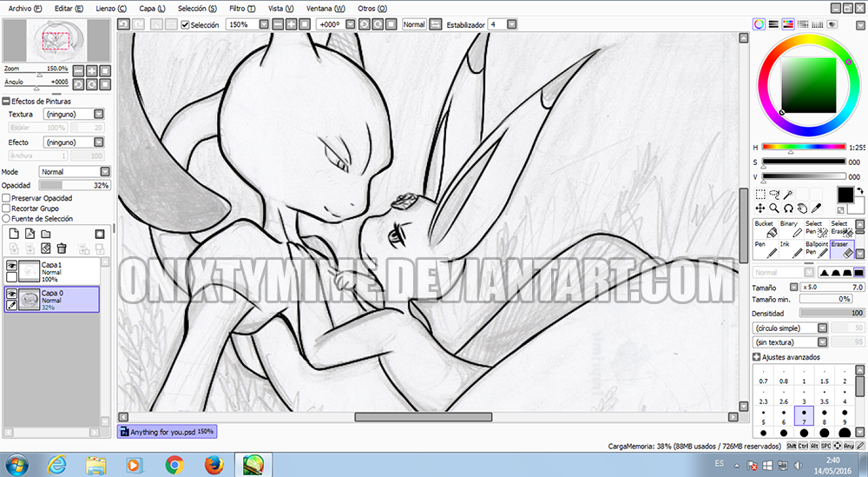Select the hand pan tool
The height and width of the screenshot is (477, 868).
coord(801,209)
